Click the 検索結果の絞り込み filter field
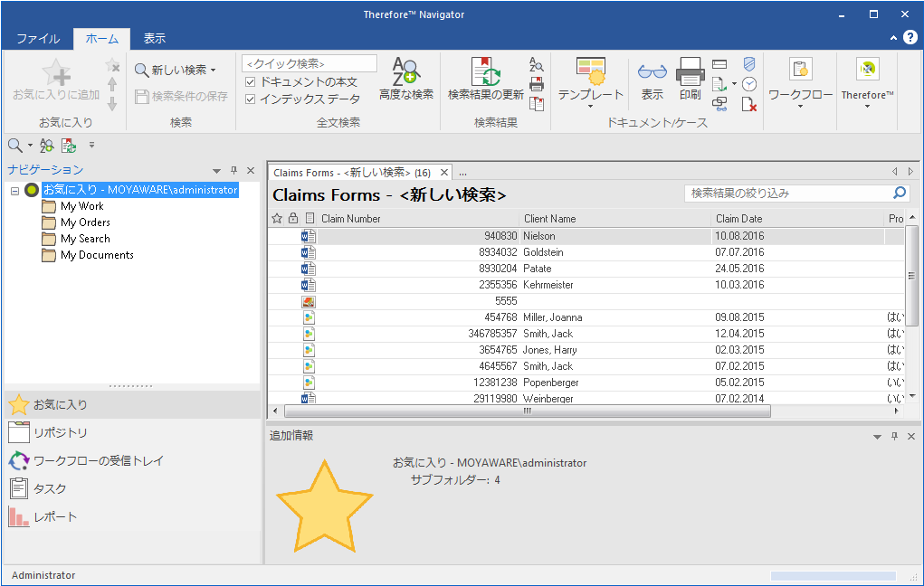Image resolution: width=924 pixels, height=586 pixels. [x=788, y=193]
